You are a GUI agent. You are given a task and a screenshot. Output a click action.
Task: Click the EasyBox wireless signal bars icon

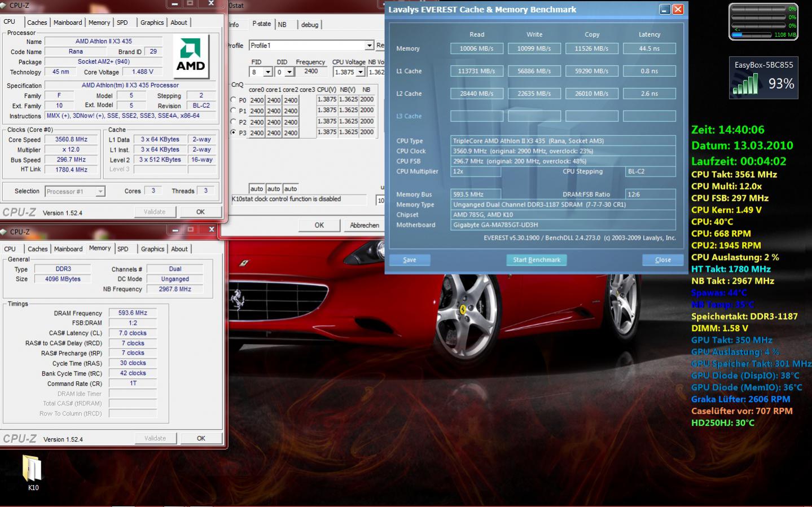click(746, 85)
